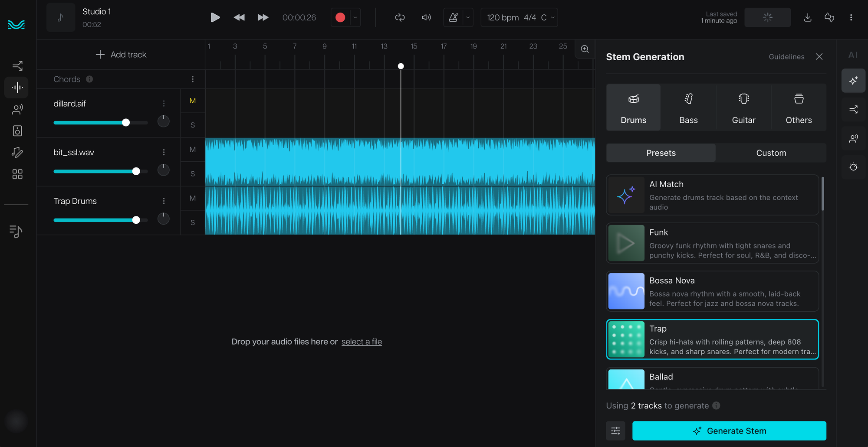The image size is (868, 447).
Task: Open timeline zoom magnifier
Action: pos(585,49)
